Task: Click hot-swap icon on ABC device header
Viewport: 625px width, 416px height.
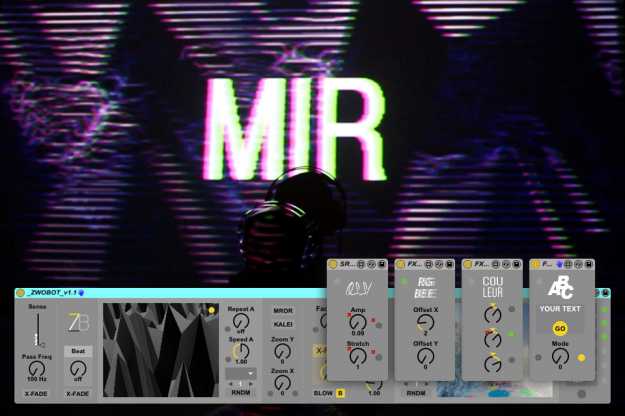Action: pyautogui.click(x=578, y=264)
